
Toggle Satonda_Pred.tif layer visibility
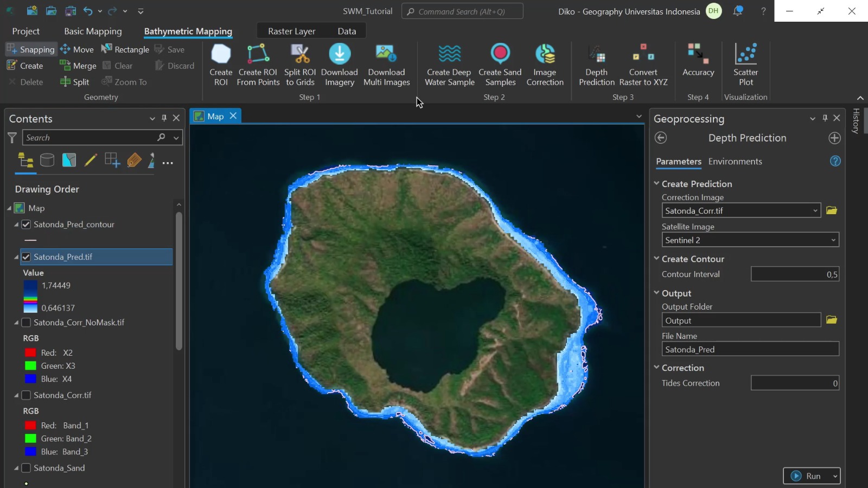coord(26,256)
